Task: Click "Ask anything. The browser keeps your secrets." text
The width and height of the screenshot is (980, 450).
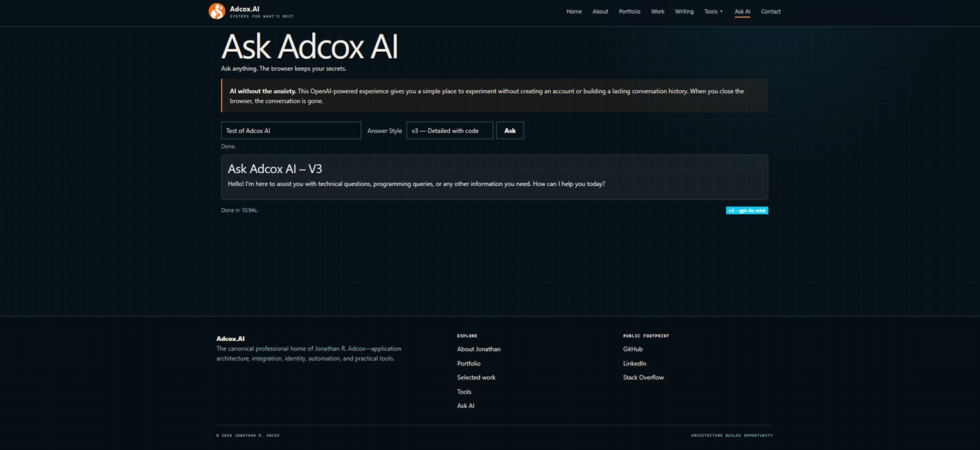Action: 283,69
